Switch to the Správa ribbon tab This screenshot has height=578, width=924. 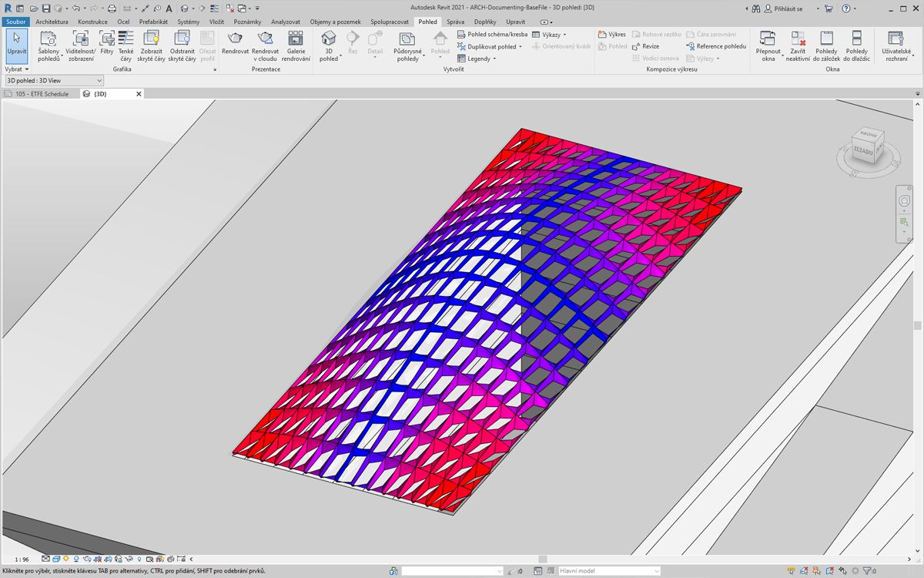tap(456, 22)
